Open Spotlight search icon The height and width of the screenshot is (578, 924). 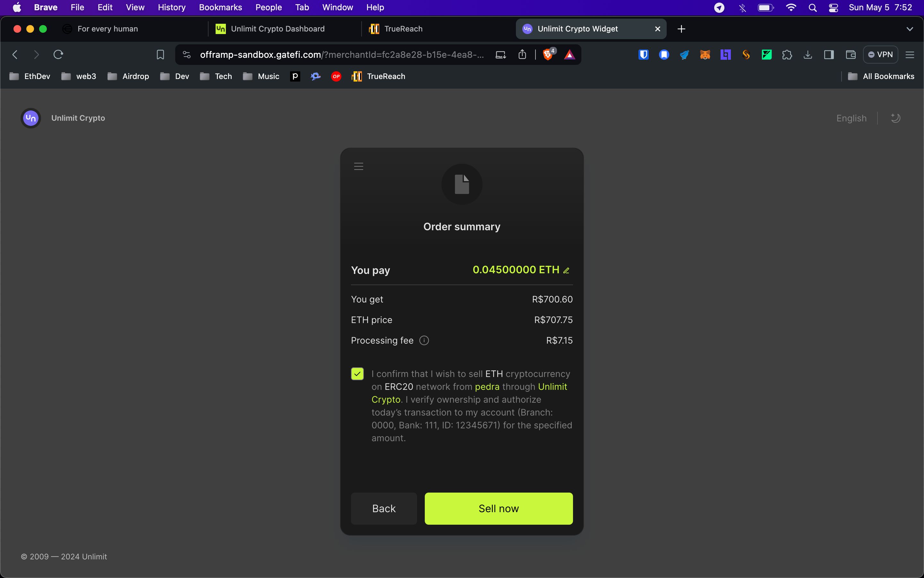click(x=812, y=8)
